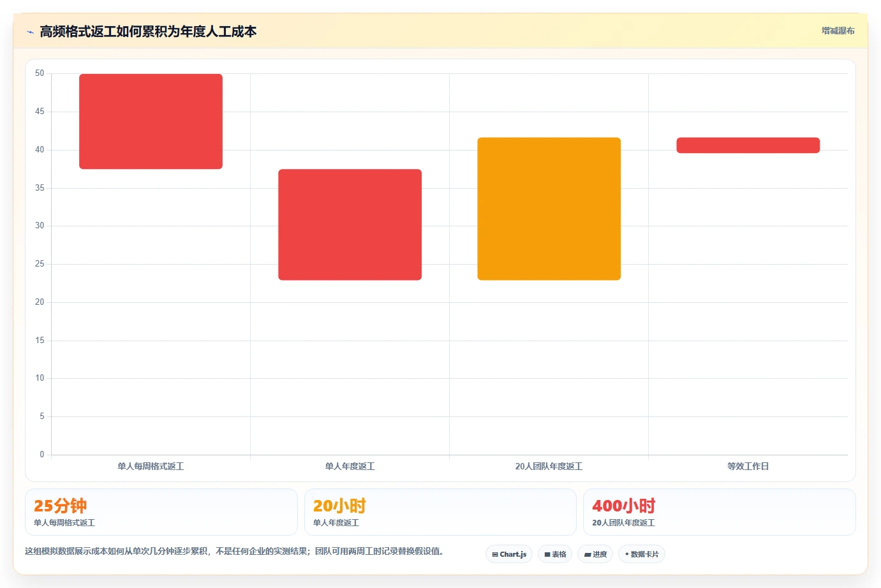Click the red bar for 单人年度返工
The image size is (881, 588).
pyautogui.click(x=350, y=224)
